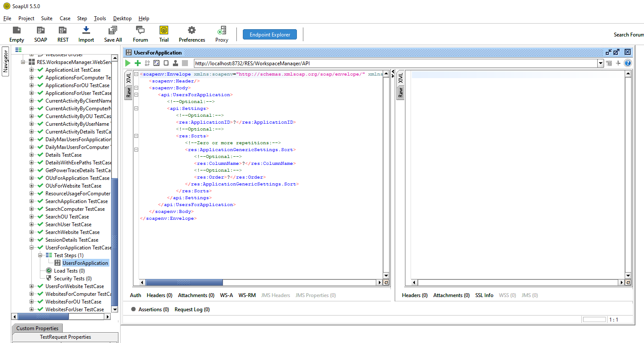The image size is (644, 343).
Task: Collapse the res:Sorts element in the XML
Action: [x=136, y=136]
